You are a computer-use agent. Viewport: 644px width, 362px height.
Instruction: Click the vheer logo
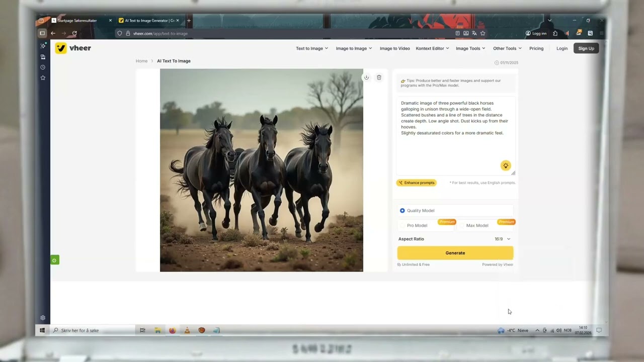pyautogui.click(x=73, y=48)
